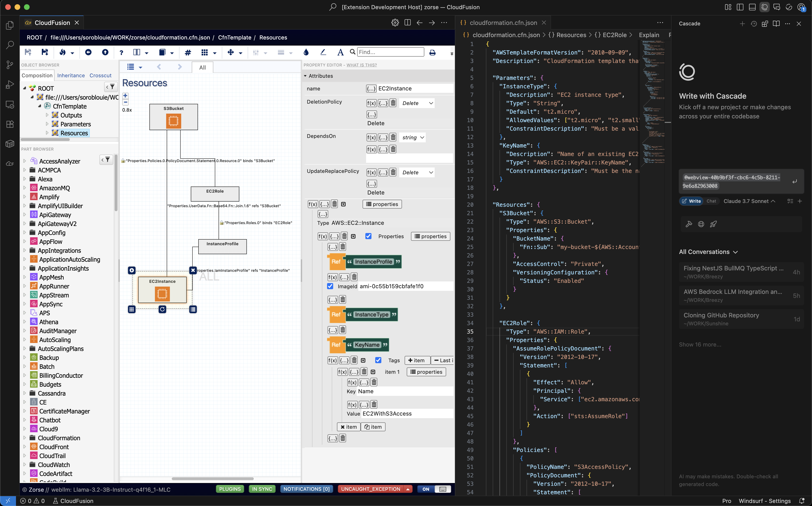Viewport: 812px width, 506px height.
Task: Open the Search view in activity bar
Action: [x=10, y=45]
